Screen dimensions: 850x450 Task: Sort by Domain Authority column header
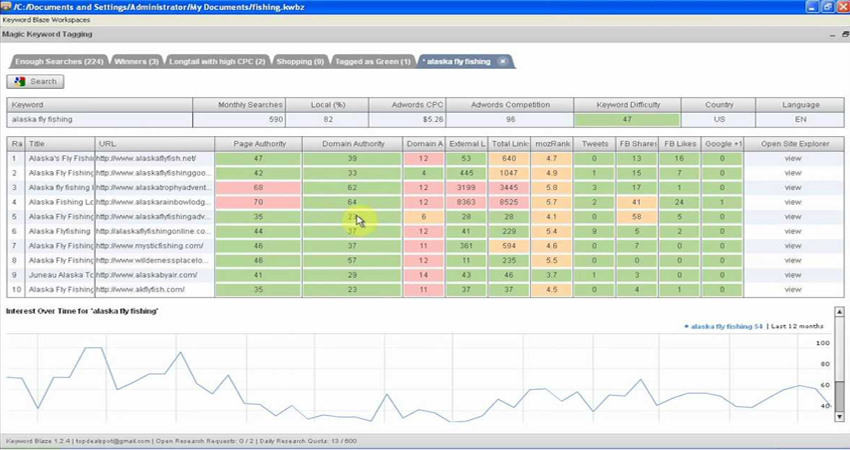pyautogui.click(x=353, y=144)
